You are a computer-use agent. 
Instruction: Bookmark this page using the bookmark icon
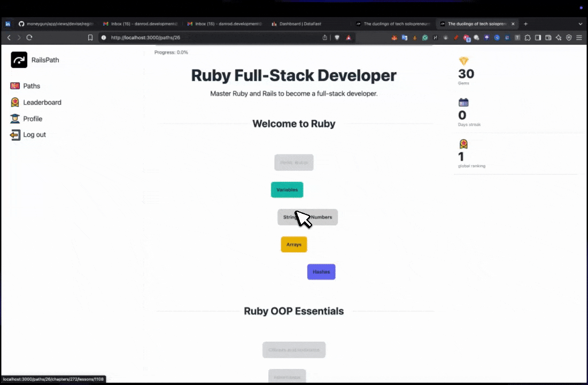[x=90, y=37]
